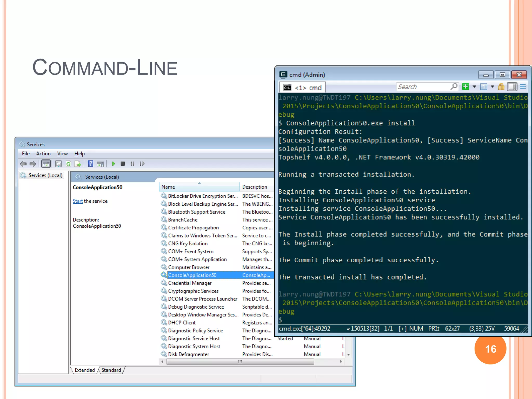The height and width of the screenshot is (399, 532).
Task: Open the Help menu in Services
Action: (x=79, y=154)
